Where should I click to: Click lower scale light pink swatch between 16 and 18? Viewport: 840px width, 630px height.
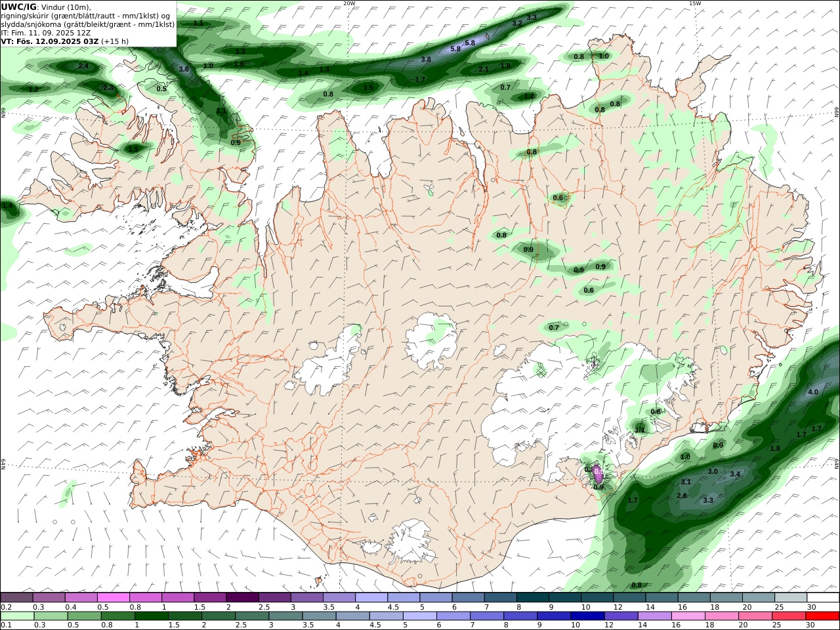coord(688,616)
